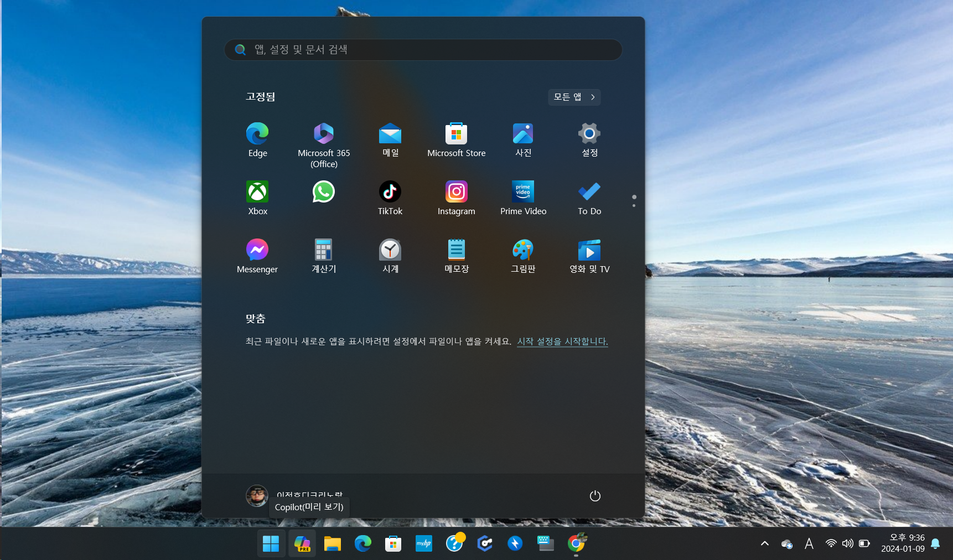The width and height of the screenshot is (953, 560).
Task: Open myHP taskbar app
Action: (424, 543)
